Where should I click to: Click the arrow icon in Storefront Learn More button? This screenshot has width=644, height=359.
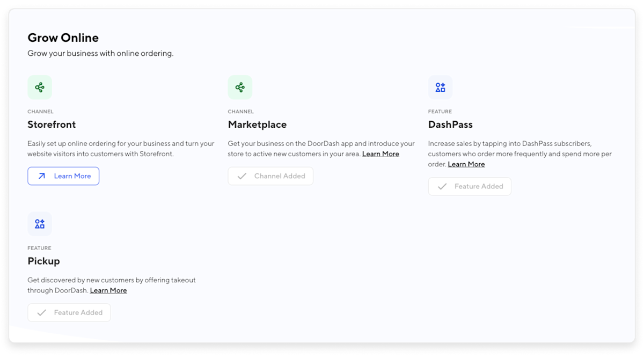[41, 176]
